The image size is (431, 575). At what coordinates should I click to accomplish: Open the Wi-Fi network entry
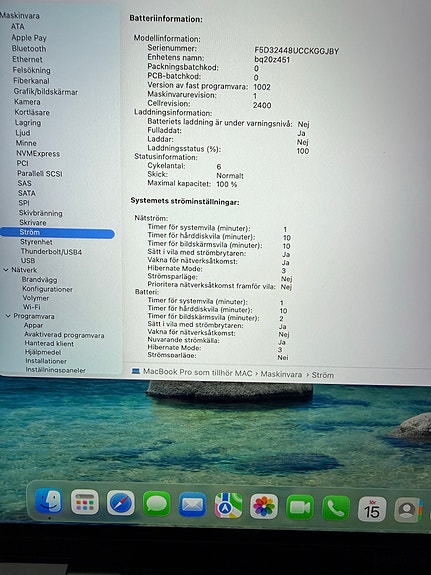click(x=32, y=307)
